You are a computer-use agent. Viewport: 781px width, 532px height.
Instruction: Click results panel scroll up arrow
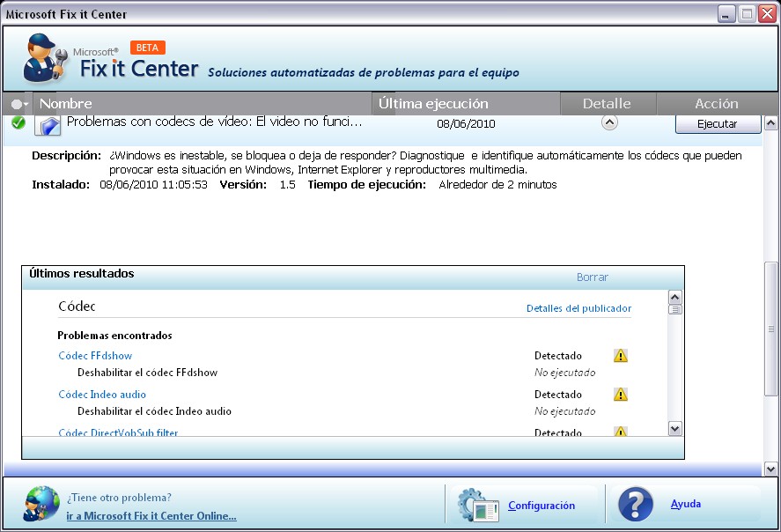[x=675, y=298]
